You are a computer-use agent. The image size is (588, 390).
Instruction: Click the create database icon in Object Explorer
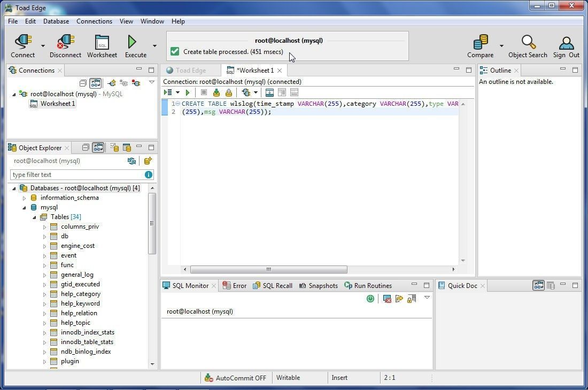[x=148, y=161]
